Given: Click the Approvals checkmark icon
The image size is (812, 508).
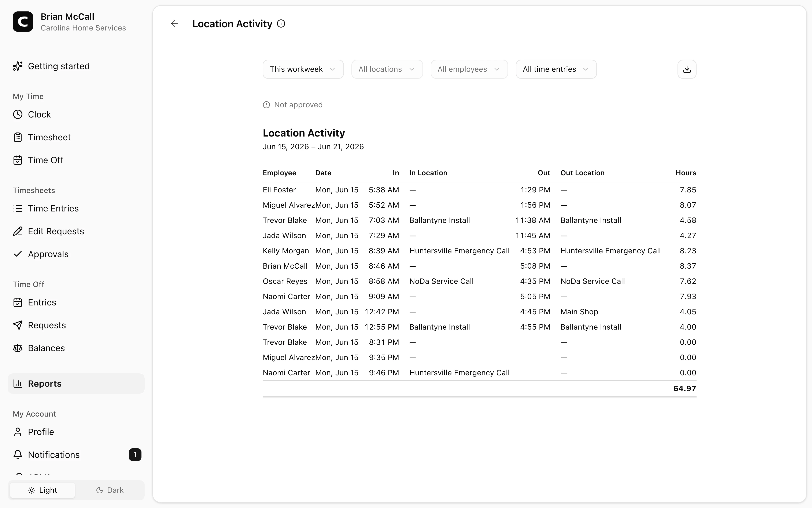Looking at the screenshot, I should (18, 254).
